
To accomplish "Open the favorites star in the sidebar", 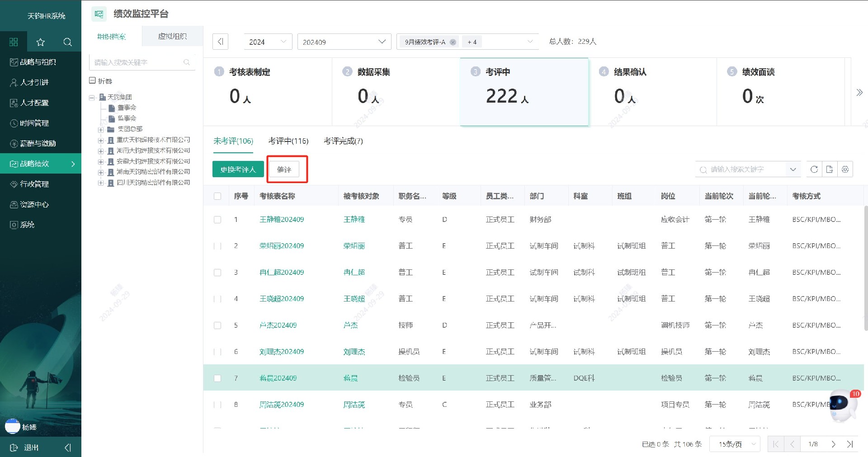I will (x=41, y=42).
